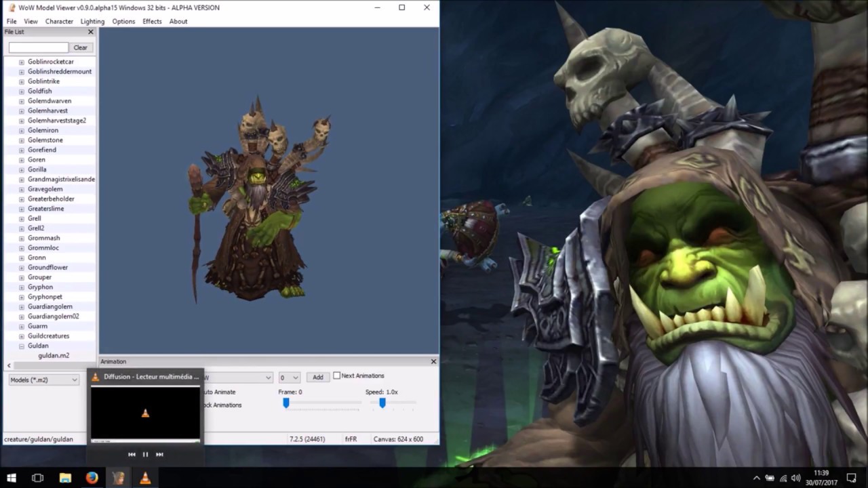Expand the Gronn tree node
The height and width of the screenshot is (488, 868).
[22, 258]
